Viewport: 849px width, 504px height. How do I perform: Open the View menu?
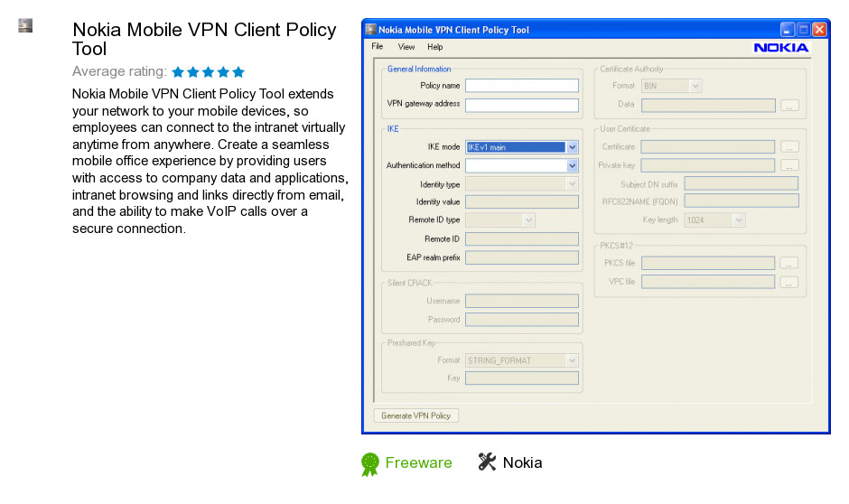click(406, 47)
